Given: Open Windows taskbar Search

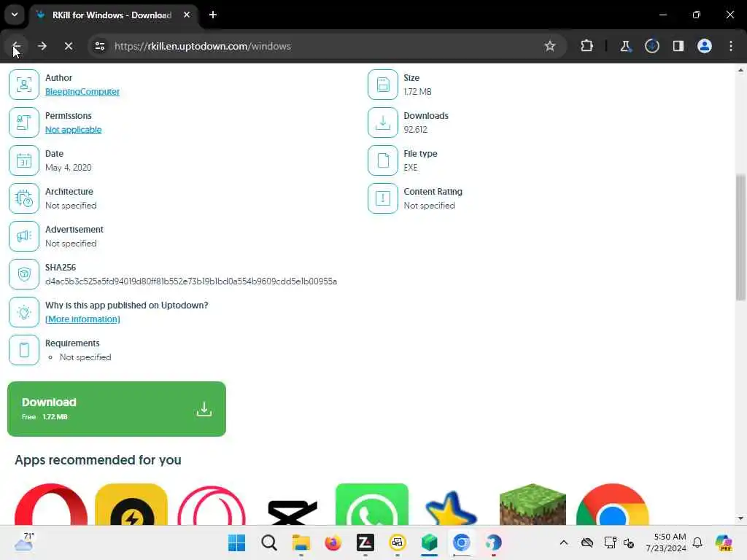Looking at the screenshot, I should (x=268, y=542).
